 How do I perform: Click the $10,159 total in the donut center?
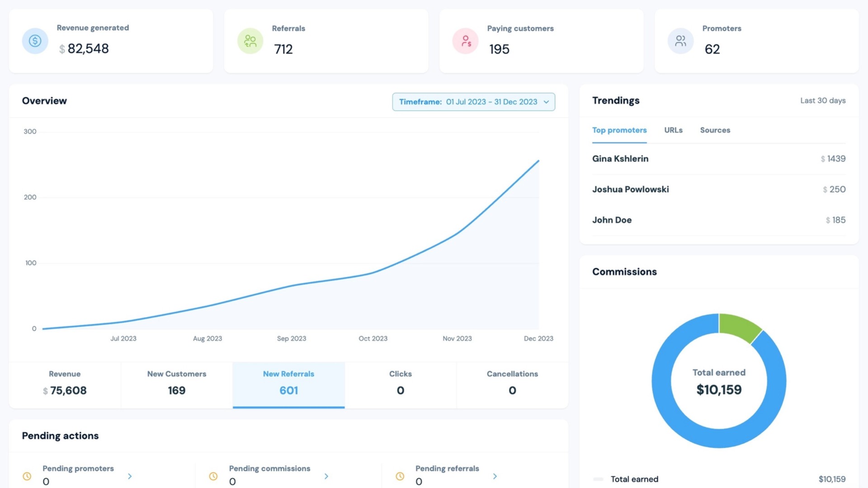[719, 389]
